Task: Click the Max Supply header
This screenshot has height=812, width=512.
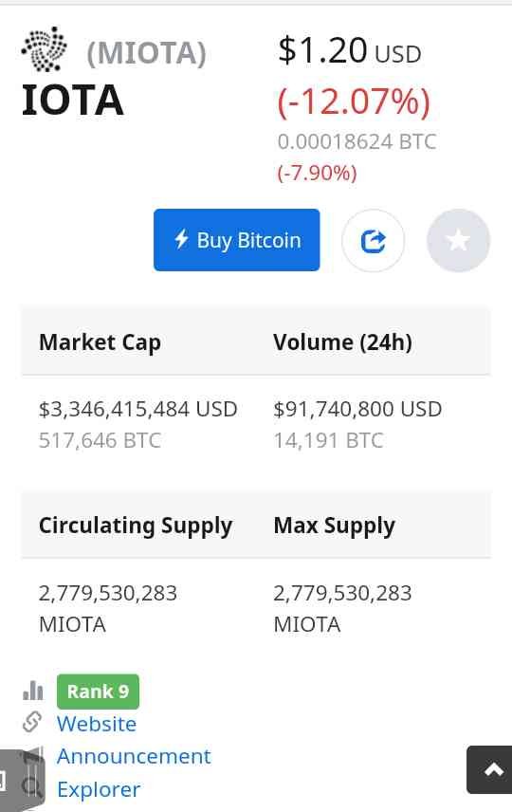Action: tap(335, 526)
